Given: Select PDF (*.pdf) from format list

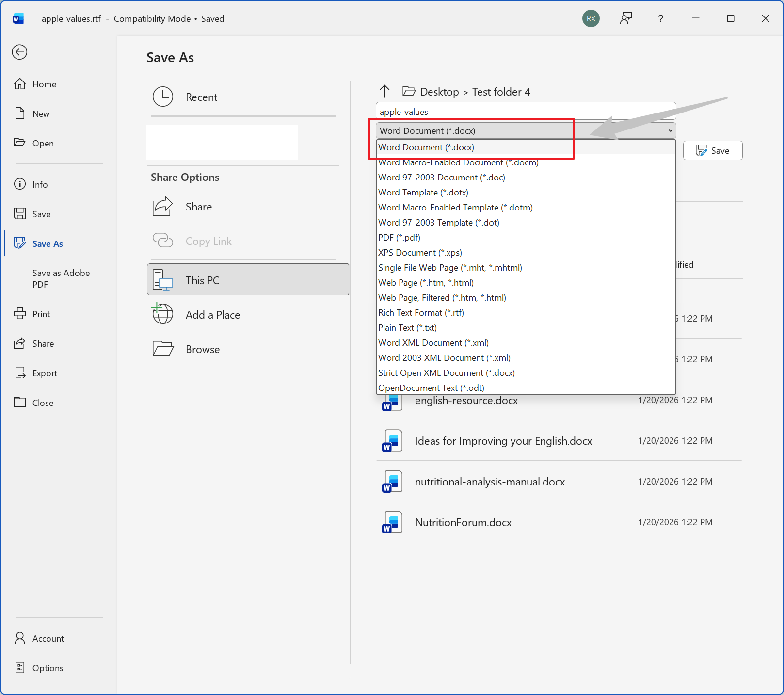Looking at the screenshot, I should (x=400, y=238).
